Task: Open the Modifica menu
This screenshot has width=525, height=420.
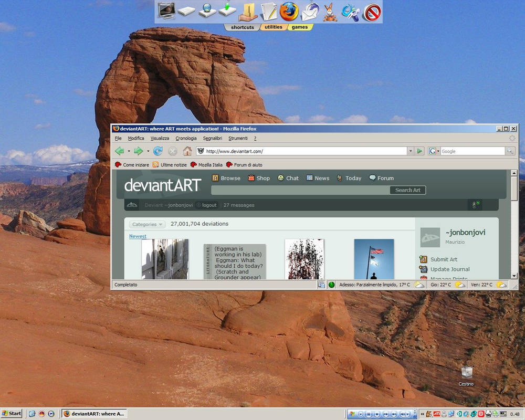Action: pyautogui.click(x=136, y=138)
